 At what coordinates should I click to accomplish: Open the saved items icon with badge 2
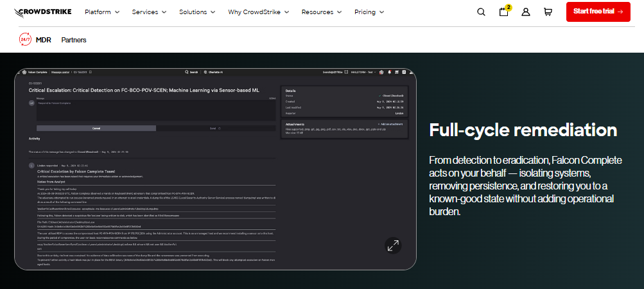click(x=505, y=11)
